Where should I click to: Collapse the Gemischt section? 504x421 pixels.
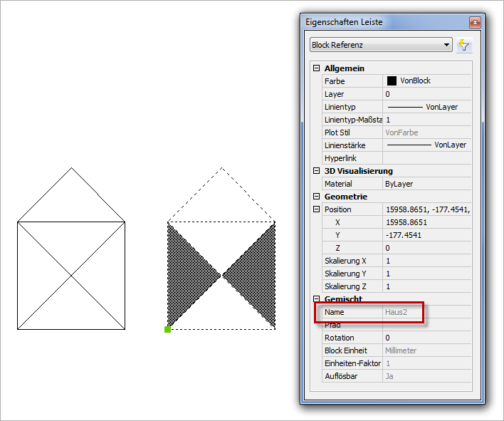click(317, 299)
